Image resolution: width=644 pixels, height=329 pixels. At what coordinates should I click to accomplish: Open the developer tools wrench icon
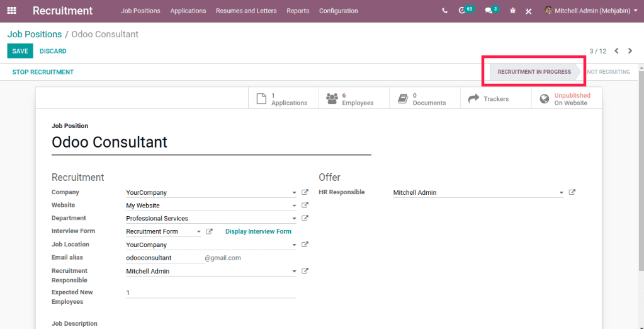coord(529,11)
